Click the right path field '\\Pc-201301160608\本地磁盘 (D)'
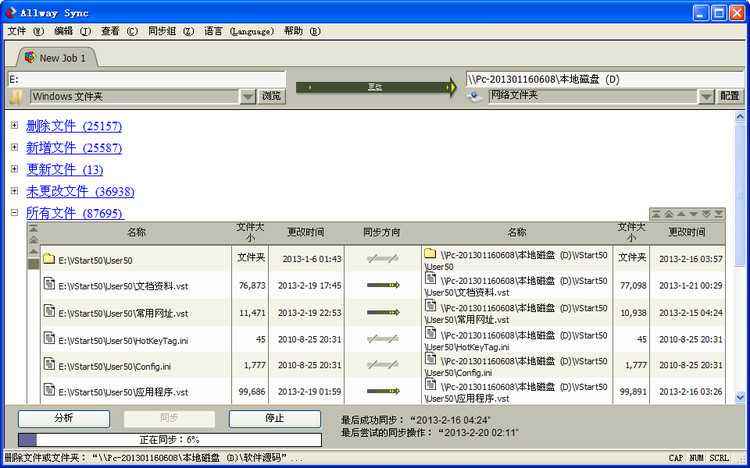The height and width of the screenshot is (468, 750). (x=605, y=79)
